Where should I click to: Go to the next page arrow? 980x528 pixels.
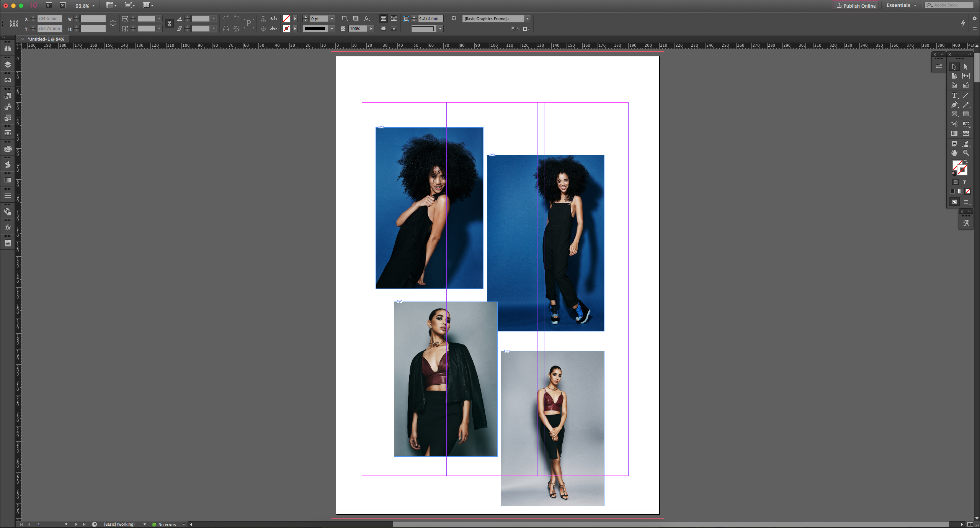tap(76, 525)
